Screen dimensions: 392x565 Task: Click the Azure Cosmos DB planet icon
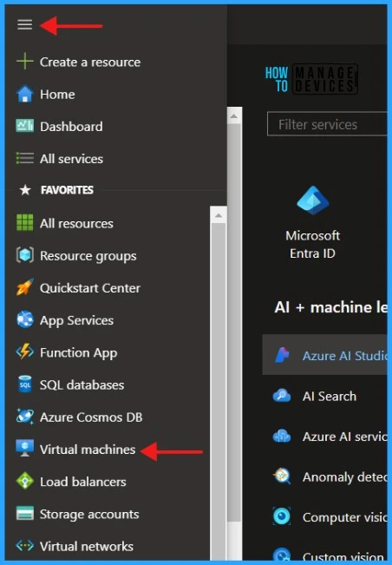pyautogui.click(x=25, y=417)
